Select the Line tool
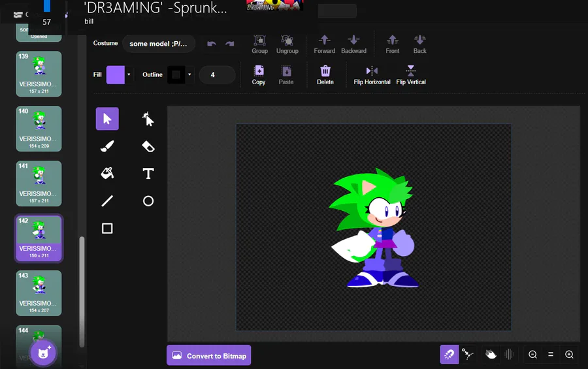Viewport: 588px width, 369px height. tap(107, 201)
